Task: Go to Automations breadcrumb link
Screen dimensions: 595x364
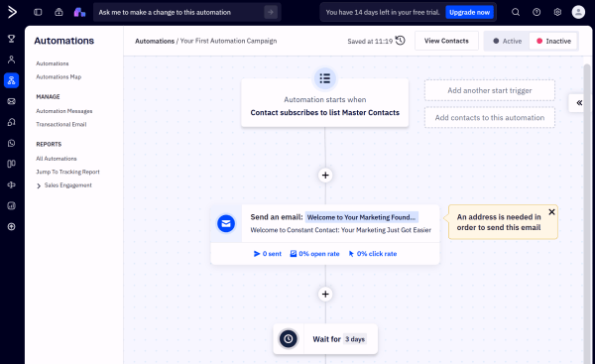Action: coord(155,41)
